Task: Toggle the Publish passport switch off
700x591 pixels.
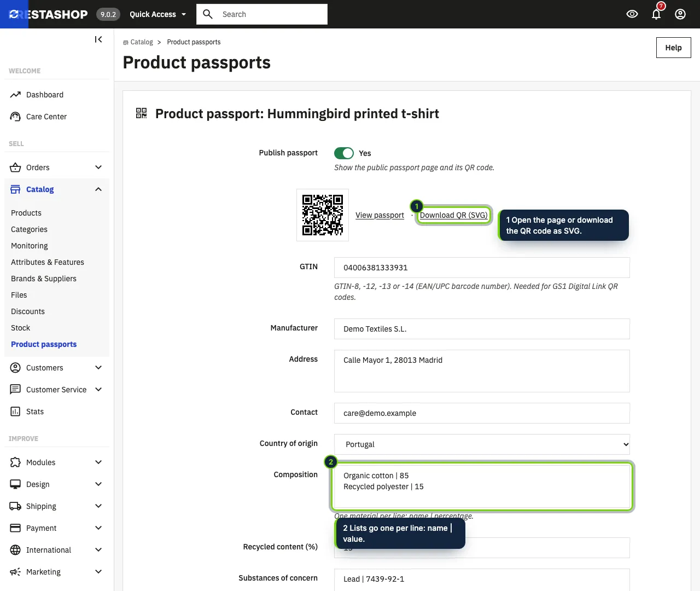Action: click(x=344, y=153)
